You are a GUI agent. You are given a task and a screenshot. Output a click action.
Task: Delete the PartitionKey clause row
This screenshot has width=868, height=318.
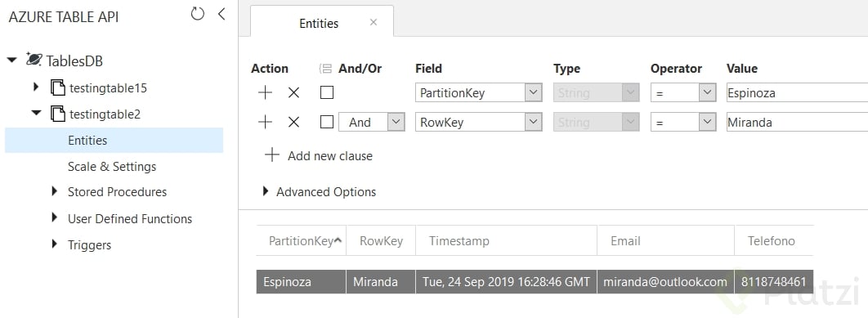294,93
